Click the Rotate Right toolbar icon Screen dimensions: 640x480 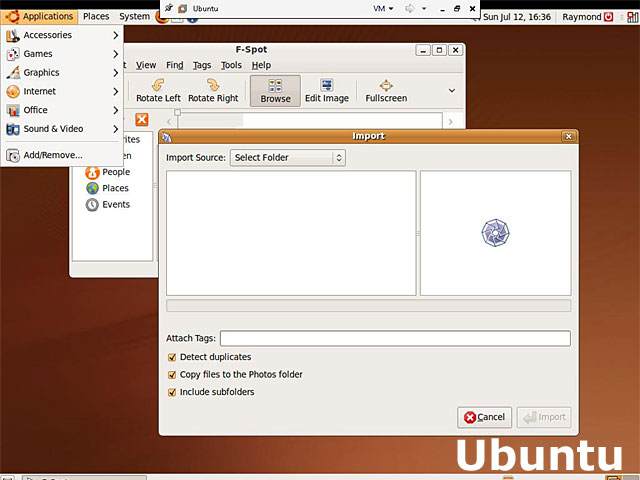click(213, 90)
